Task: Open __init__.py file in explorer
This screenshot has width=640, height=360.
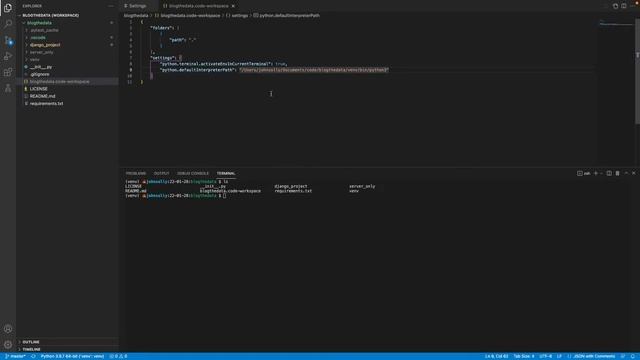Action: pyautogui.click(x=67, y=67)
